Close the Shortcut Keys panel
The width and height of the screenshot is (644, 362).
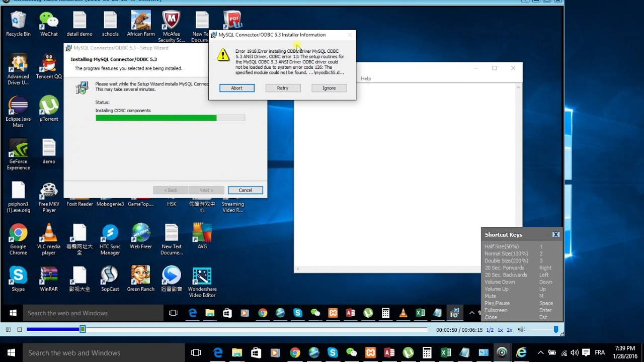[x=556, y=234]
